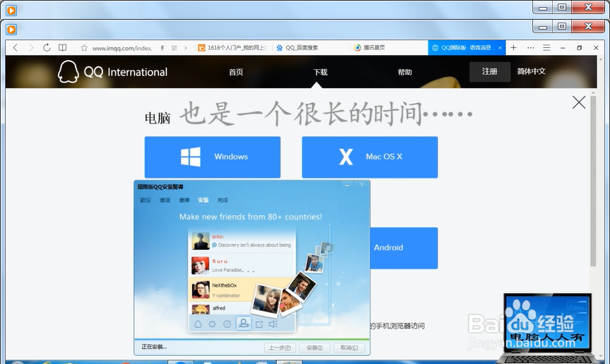Open 下载 in the site navigation

click(320, 72)
